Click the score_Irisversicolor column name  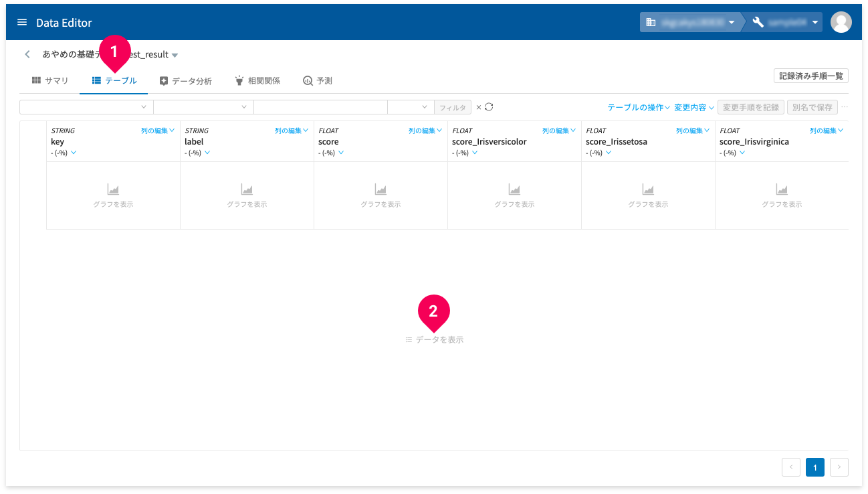pos(490,142)
